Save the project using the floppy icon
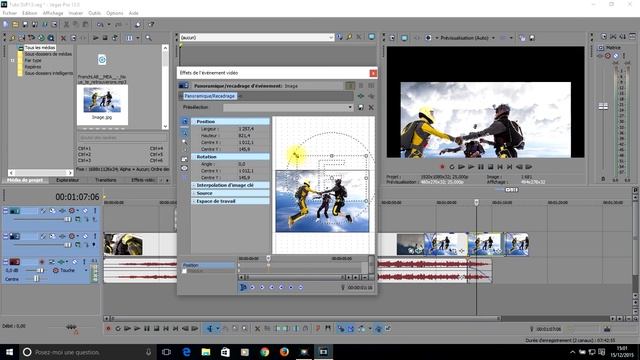The width and height of the screenshot is (640, 360). [x=25, y=24]
